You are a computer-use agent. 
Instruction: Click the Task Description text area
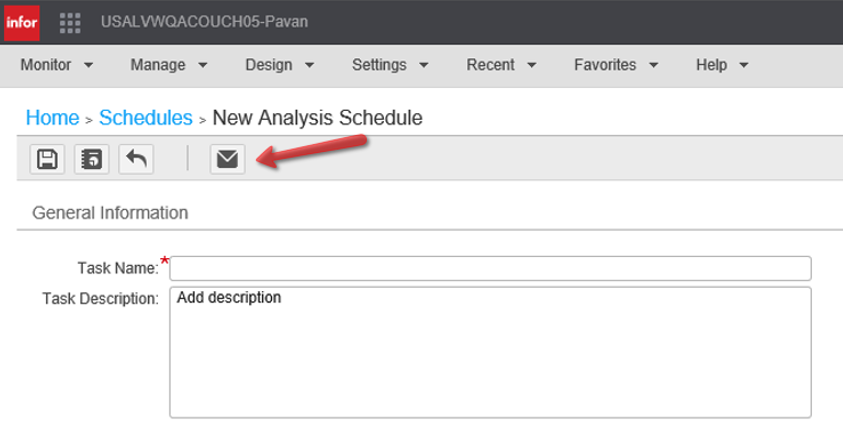click(x=490, y=353)
